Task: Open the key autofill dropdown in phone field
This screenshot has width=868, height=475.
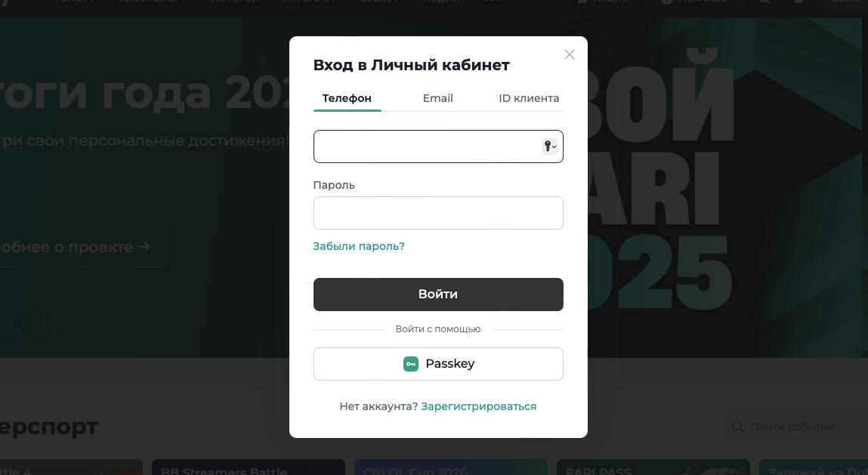Action: click(x=550, y=147)
